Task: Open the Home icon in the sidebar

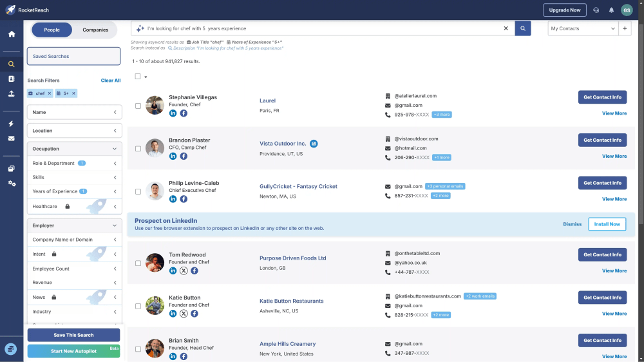Action: (x=12, y=34)
